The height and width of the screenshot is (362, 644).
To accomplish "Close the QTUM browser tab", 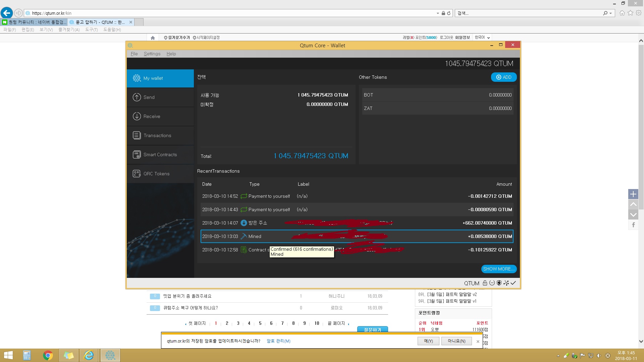I will coord(131,22).
